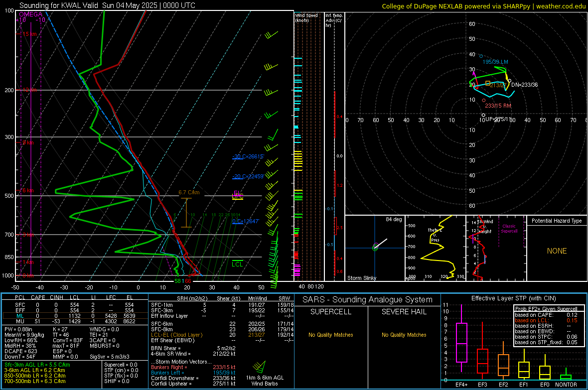Click the SFC-1km shear row
588x390 pixels.
click(x=222, y=305)
